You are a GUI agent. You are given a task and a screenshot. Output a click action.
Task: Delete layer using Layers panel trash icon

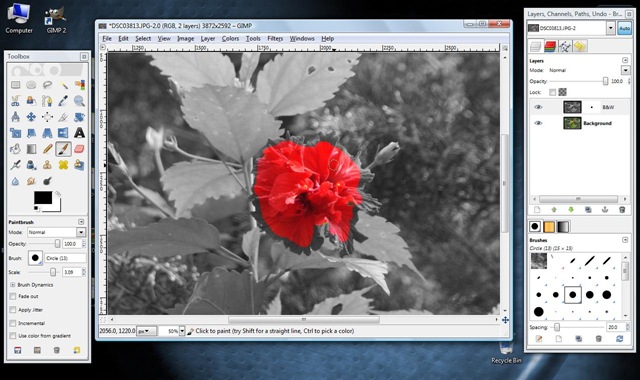tap(622, 209)
